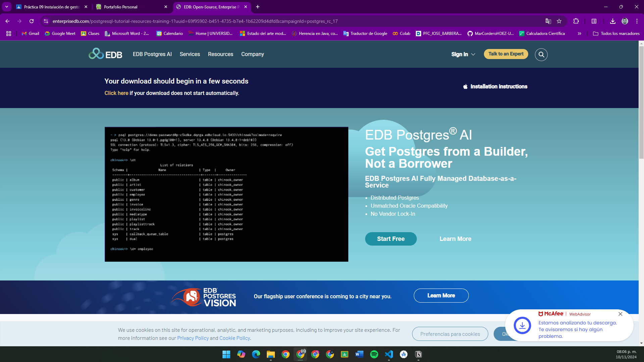
Task: Open Chrome downloads icon in toolbar
Action: [612, 21]
